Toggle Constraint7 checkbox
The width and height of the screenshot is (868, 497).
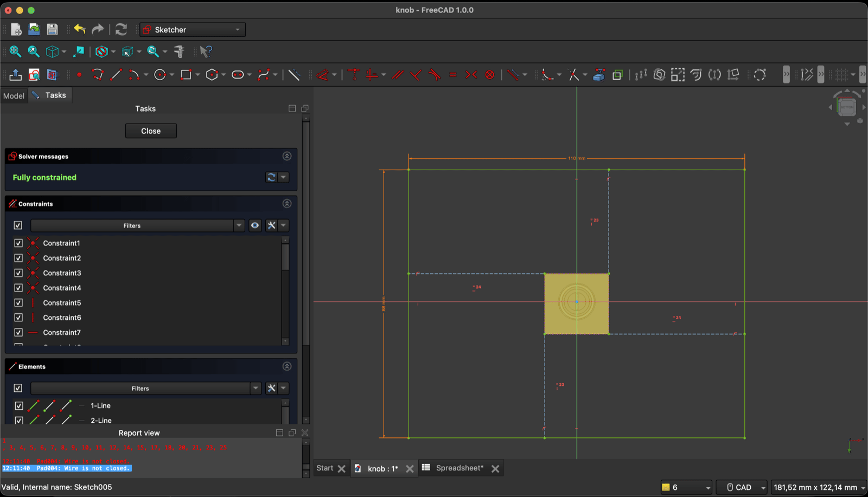click(x=18, y=332)
